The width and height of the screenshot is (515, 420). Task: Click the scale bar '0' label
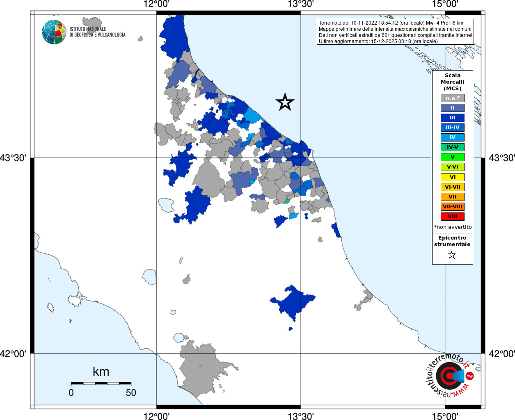pos(71,393)
